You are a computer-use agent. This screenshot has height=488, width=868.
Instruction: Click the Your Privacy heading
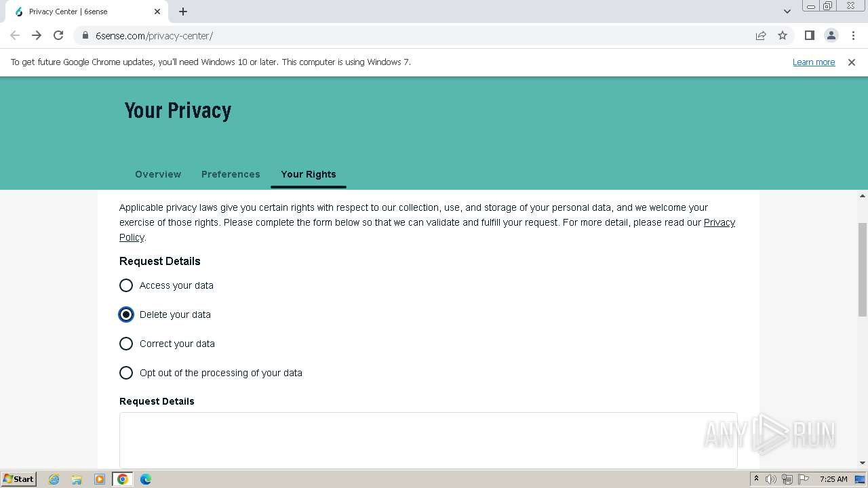point(178,110)
